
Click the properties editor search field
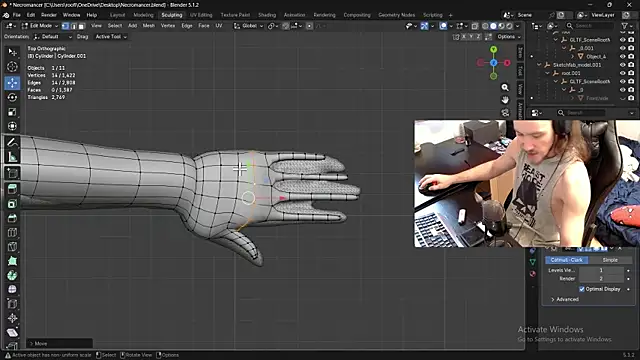(581, 113)
